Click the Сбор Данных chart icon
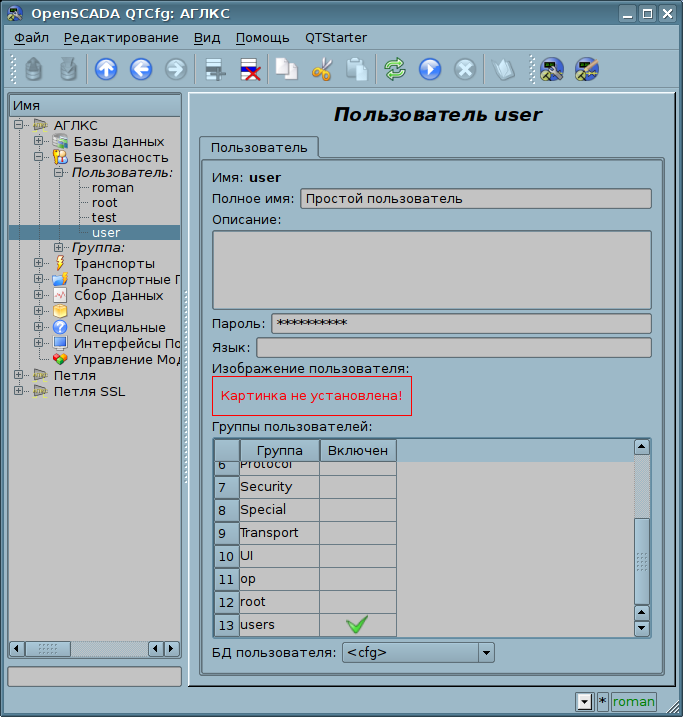 [60, 295]
